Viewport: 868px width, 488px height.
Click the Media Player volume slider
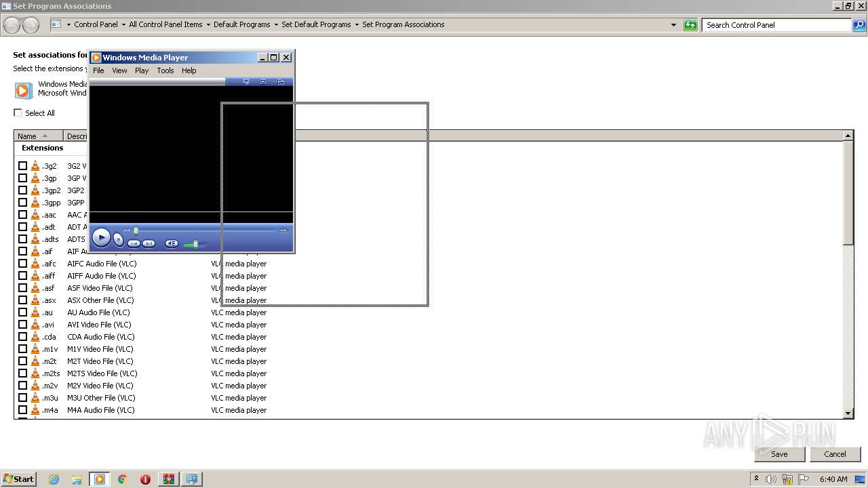point(195,244)
